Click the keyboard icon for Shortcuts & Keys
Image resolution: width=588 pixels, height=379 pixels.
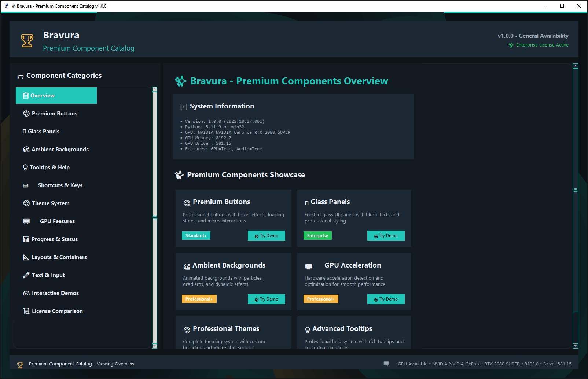tap(26, 185)
